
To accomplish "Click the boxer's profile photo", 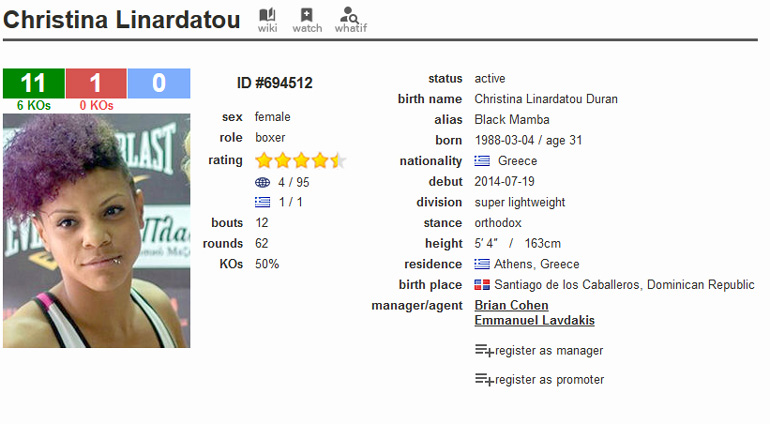I will 96,230.
